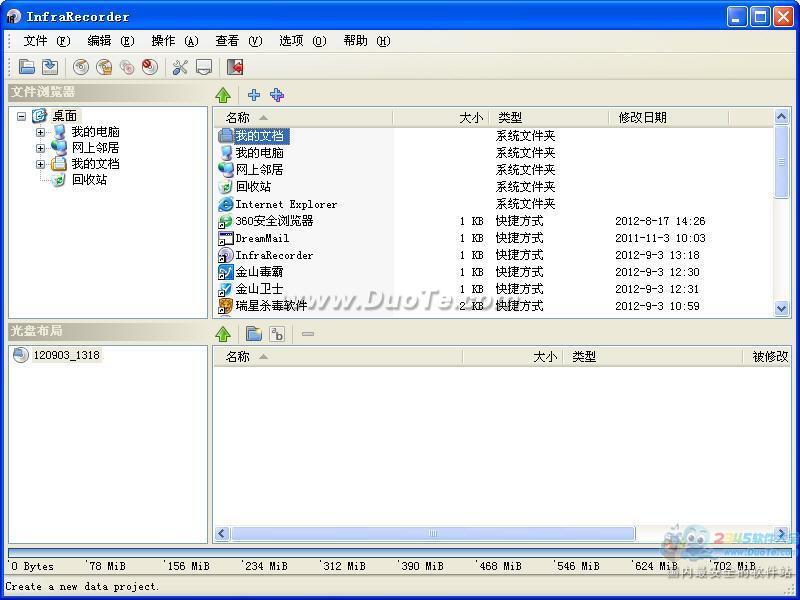Collapse the 桌面 tree node
Screen dimensions: 800x600
pos(22,116)
